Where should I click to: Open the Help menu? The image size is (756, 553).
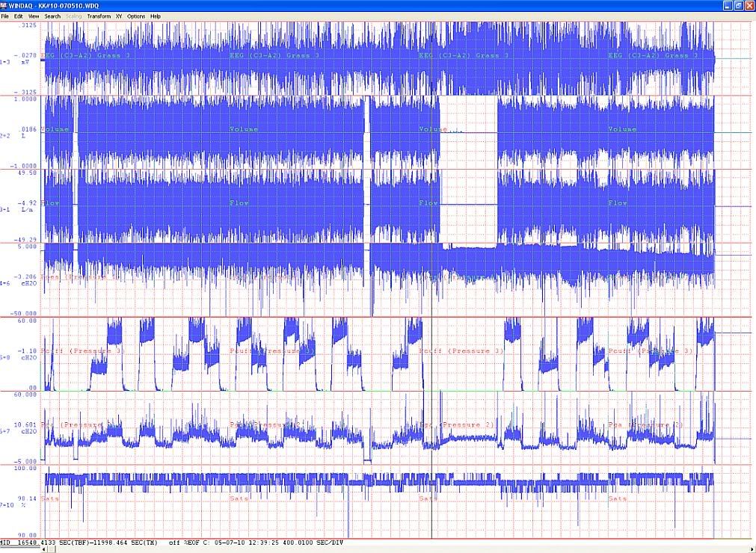point(156,16)
